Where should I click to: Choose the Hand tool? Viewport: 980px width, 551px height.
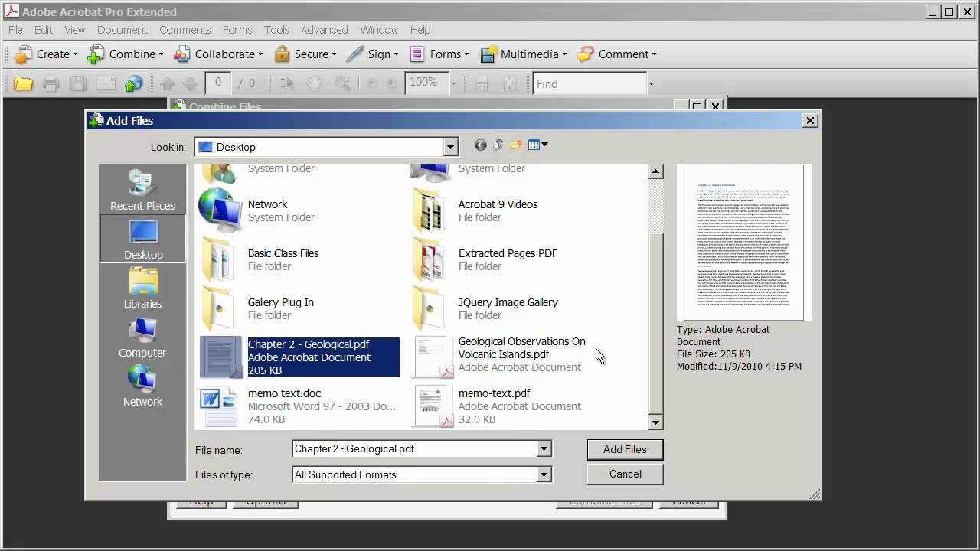[x=314, y=83]
